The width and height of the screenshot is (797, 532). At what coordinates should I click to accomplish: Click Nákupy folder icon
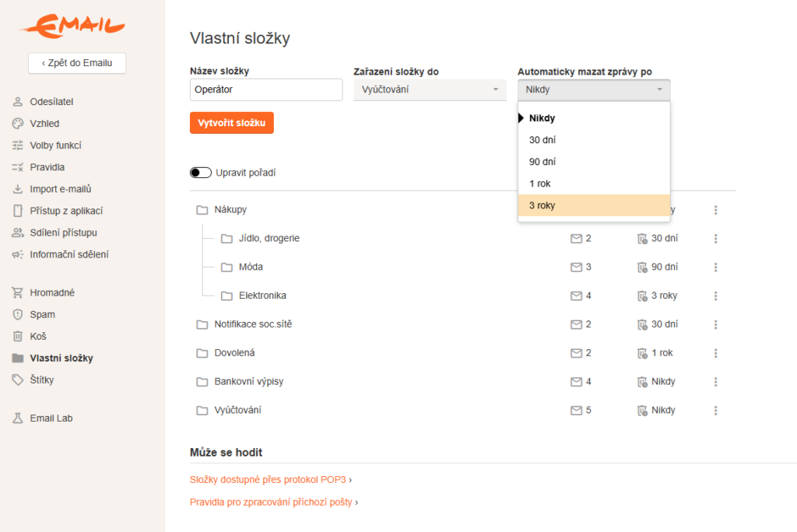point(202,210)
